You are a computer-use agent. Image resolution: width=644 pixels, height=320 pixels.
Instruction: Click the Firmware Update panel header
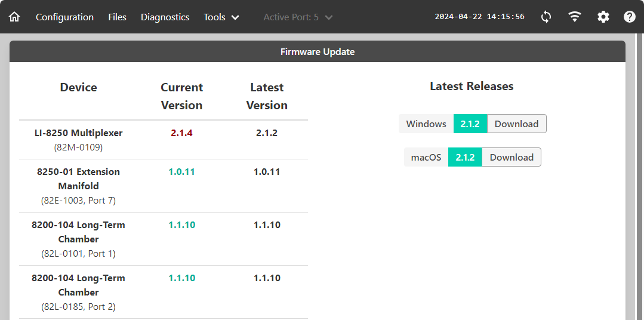318,52
